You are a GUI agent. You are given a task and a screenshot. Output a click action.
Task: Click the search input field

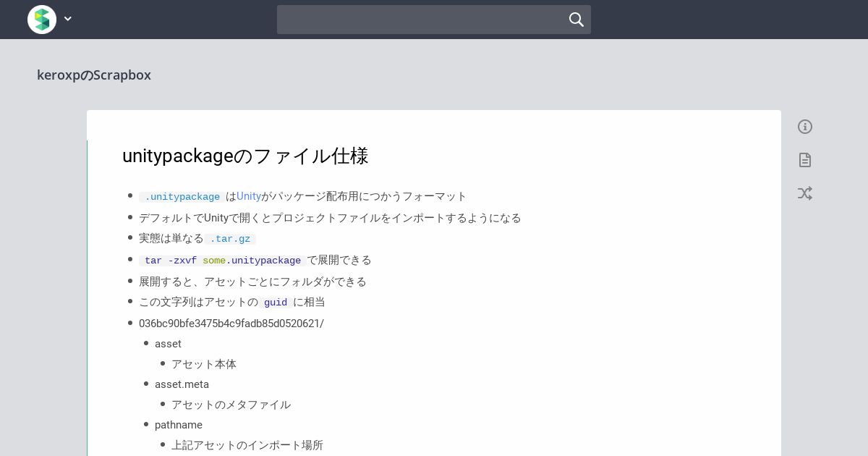(x=434, y=20)
